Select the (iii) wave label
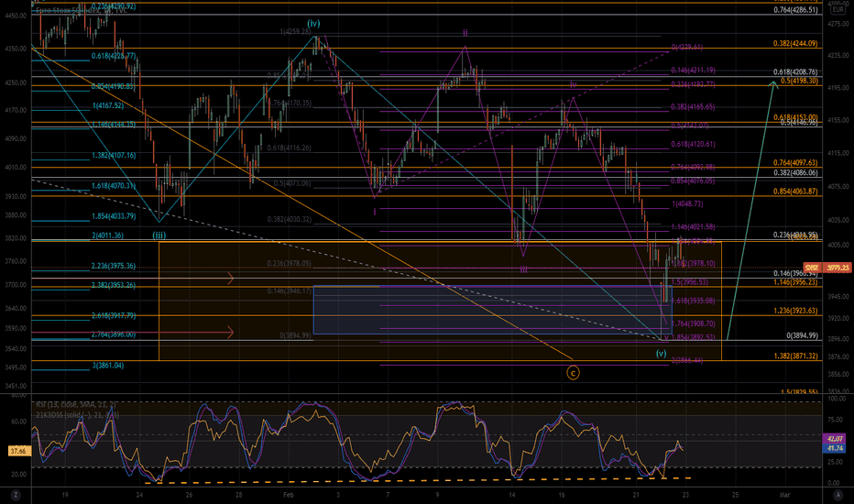Screen dimensions: 854x504 coord(159,236)
